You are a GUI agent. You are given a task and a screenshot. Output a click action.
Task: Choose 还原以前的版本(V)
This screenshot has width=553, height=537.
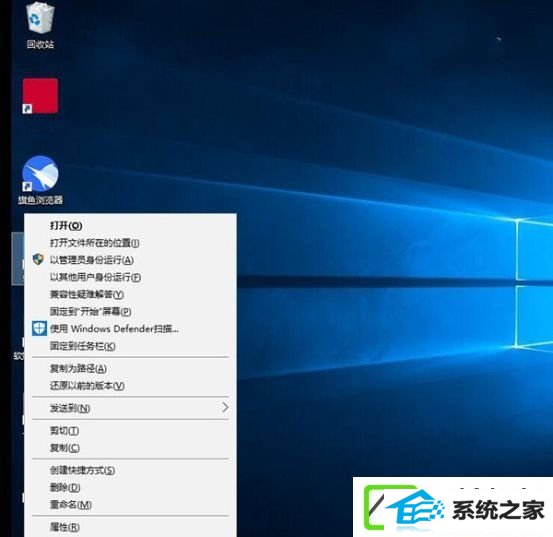pos(87,385)
